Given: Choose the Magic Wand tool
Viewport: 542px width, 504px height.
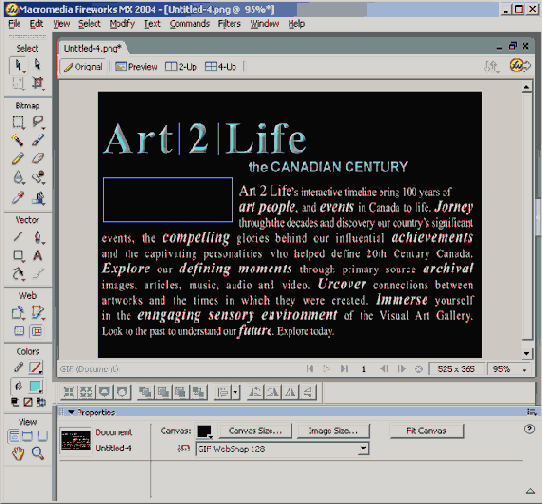Looking at the screenshot, I should [x=17, y=140].
